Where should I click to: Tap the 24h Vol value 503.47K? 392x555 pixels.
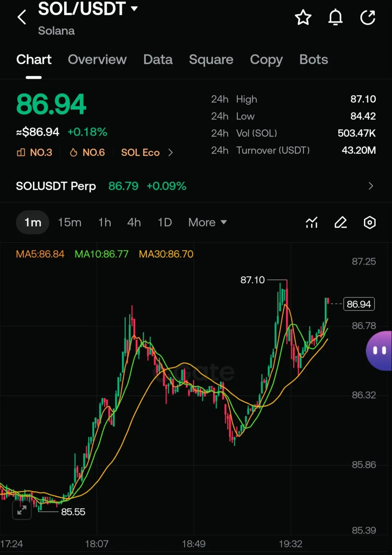[357, 133]
